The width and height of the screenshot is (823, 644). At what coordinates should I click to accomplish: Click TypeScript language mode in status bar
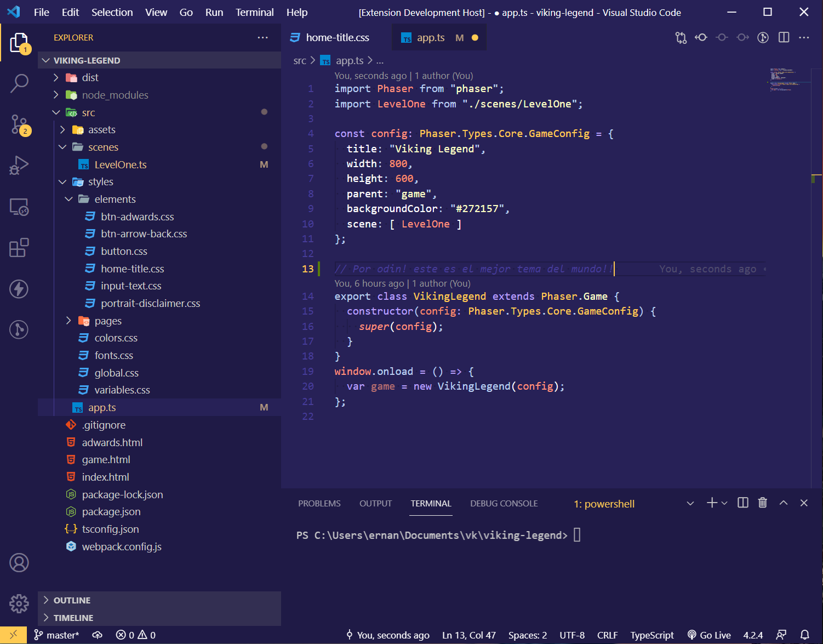pos(652,635)
